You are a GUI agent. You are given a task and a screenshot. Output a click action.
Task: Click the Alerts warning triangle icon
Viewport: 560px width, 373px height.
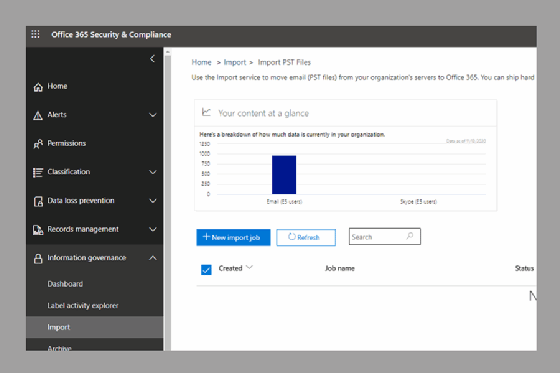(38, 115)
